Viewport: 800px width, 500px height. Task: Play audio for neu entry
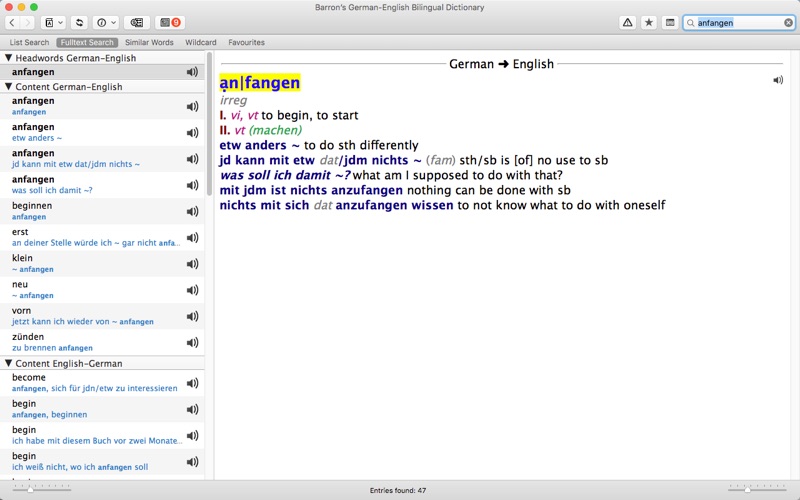click(192, 290)
